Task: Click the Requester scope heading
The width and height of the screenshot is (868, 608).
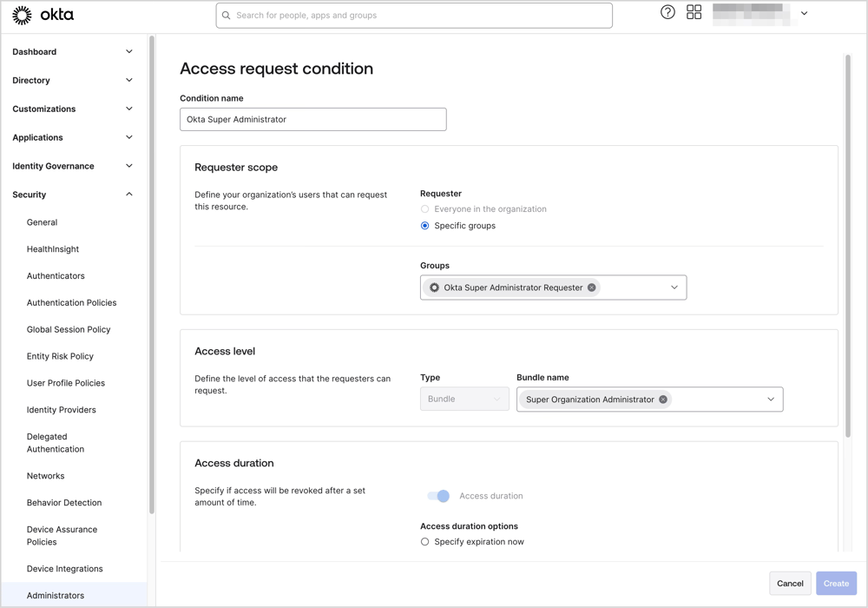Action: (x=236, y=168)
